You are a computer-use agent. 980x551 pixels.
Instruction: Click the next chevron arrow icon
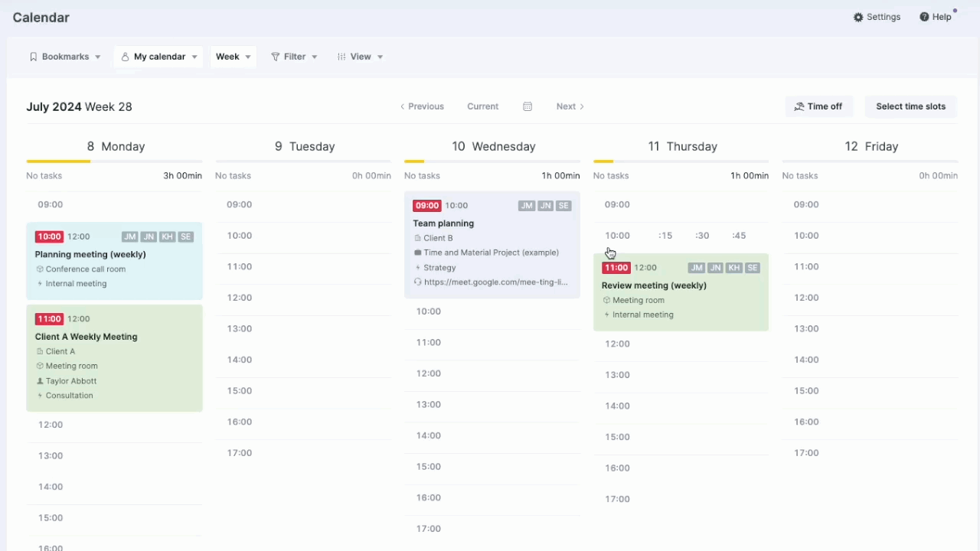click(x=582, y=106)
